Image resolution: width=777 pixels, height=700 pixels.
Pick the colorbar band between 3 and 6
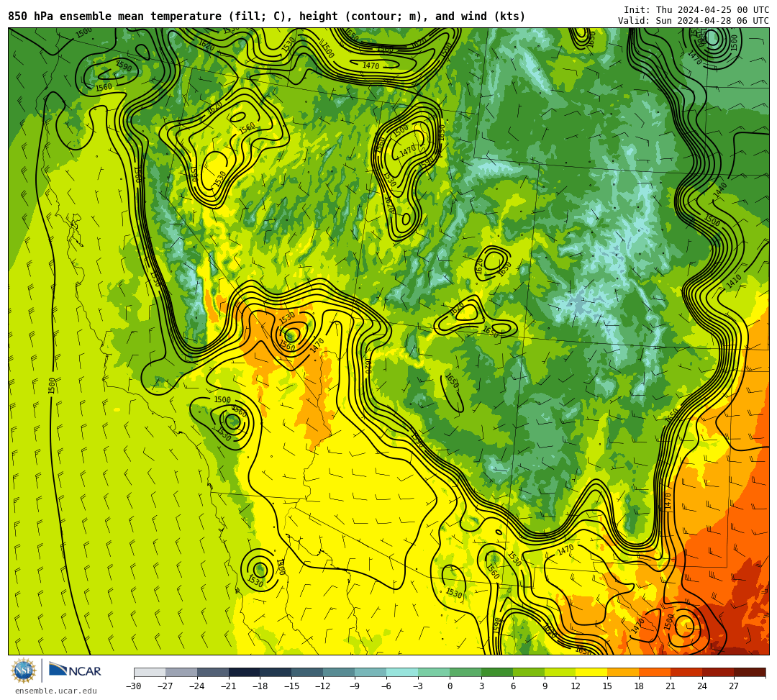click(497, 672)
